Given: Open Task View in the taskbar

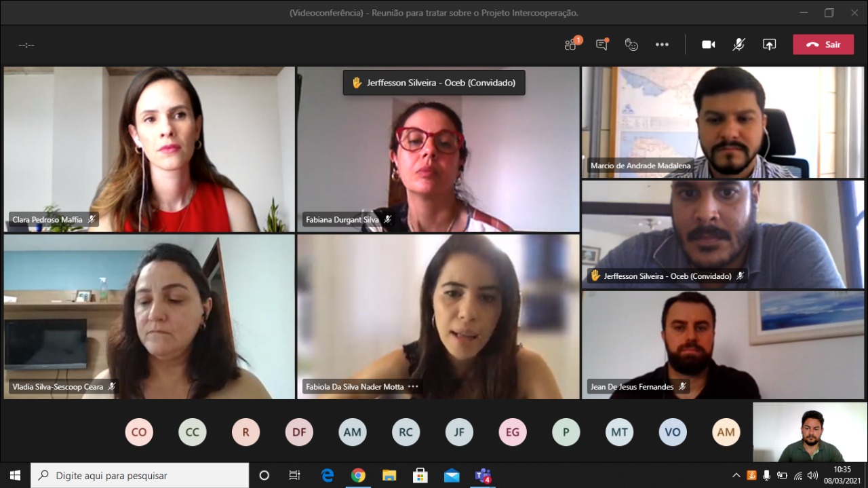Looking at the screenshot, I should pyautogui.click(x=295, y=475).
